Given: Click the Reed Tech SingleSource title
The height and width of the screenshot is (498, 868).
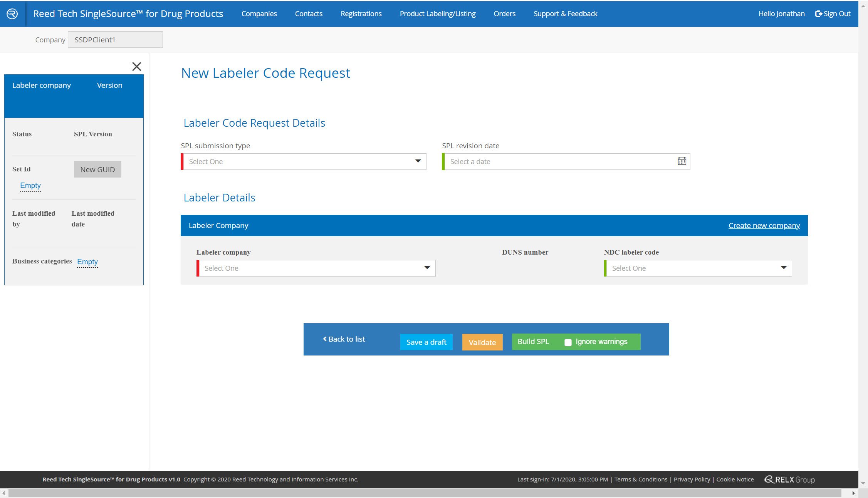Looking at the screenshot, I should coord(128,14).
